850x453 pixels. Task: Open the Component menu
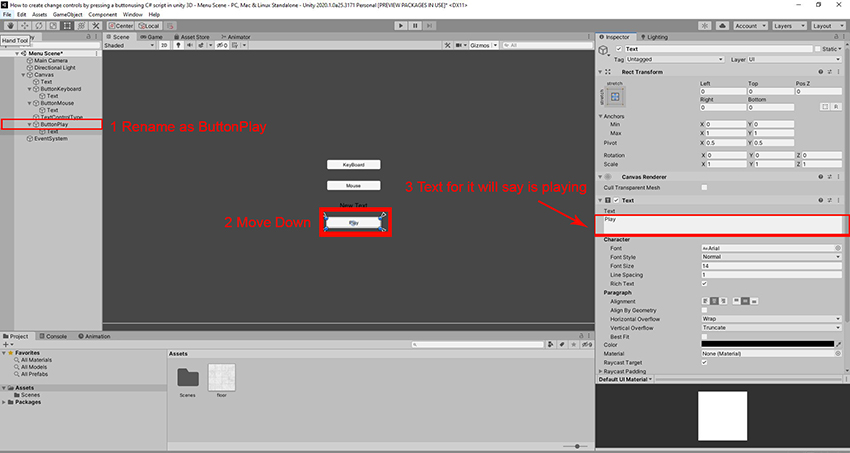(102, 15)
